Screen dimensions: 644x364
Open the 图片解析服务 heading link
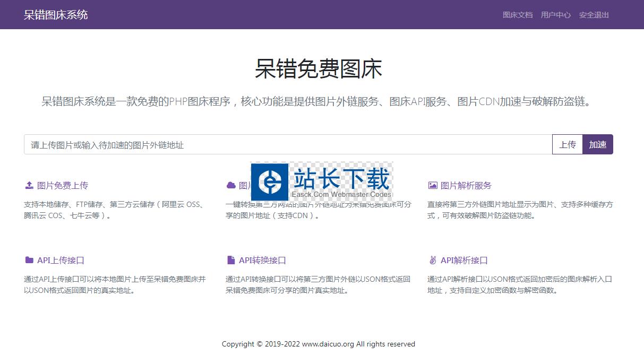coord(466,185)
